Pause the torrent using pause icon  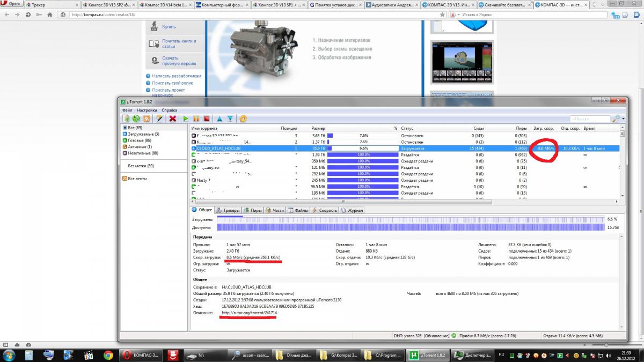tap(196, 119)
